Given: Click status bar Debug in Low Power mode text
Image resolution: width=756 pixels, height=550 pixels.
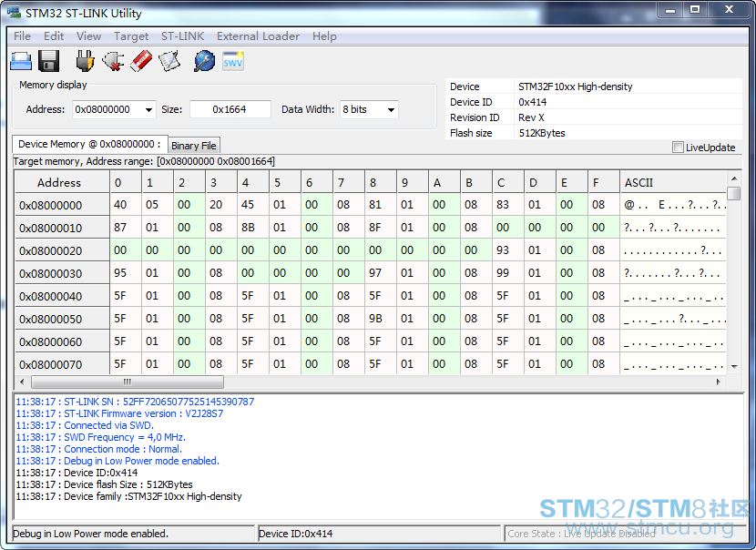Looking at the screenshot, I should click(91, 534).
